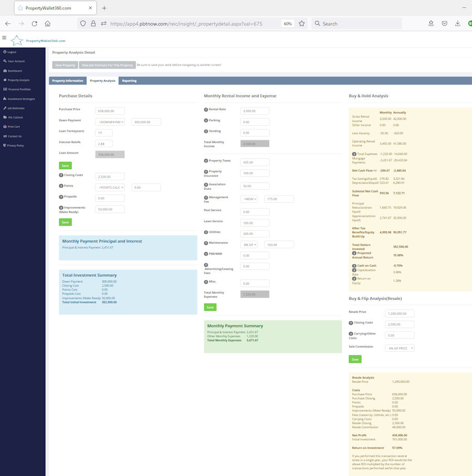Click the Purchase Price input field
This screenshot has width=472, height=476.
[110, 111]
